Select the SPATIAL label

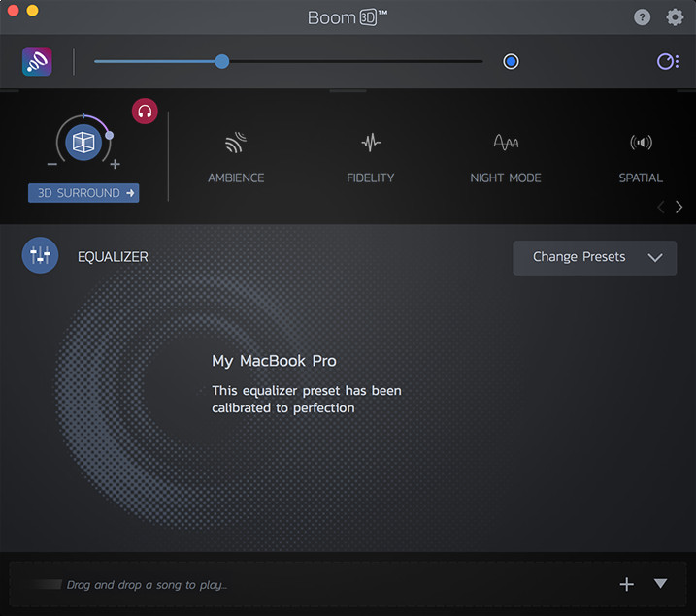(641, 178)
